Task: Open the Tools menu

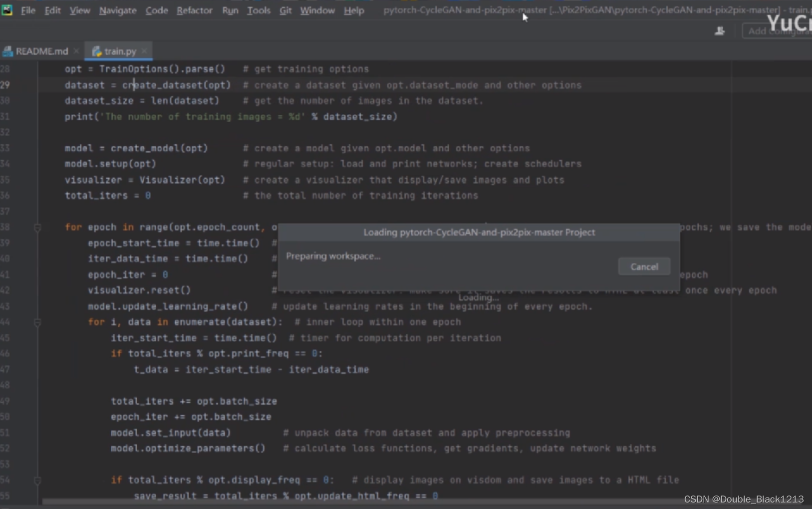Action: 259,10
